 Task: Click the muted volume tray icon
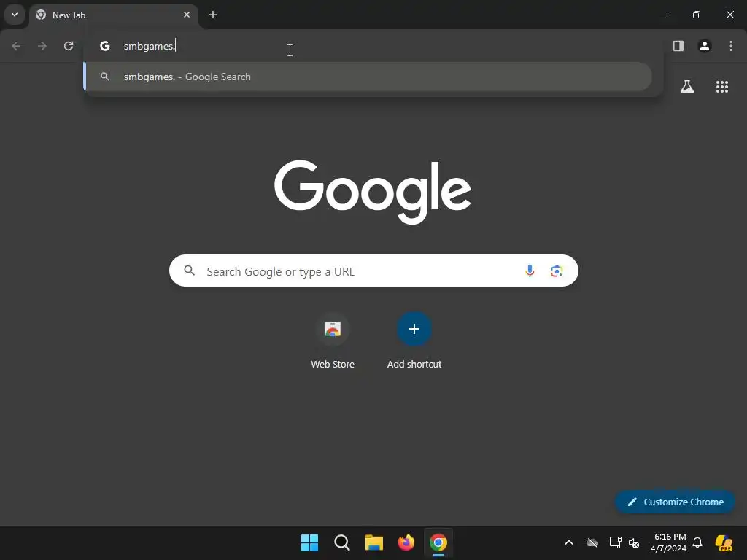pos(634,542)
